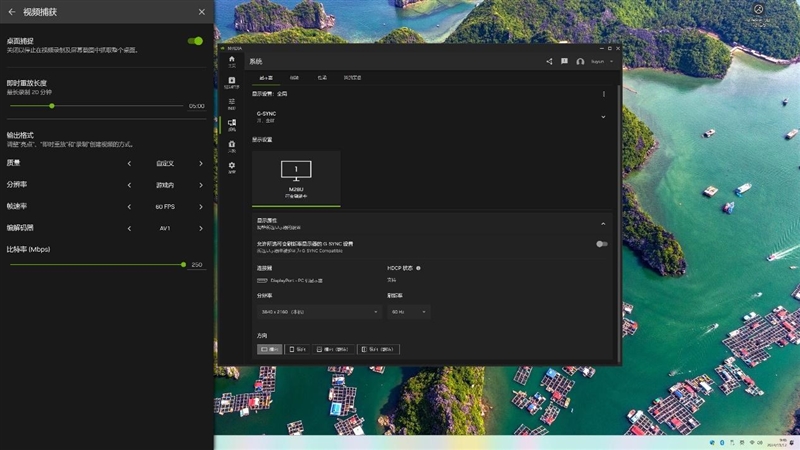Collapse the 显示属性 section

click(x=603, y=224)
